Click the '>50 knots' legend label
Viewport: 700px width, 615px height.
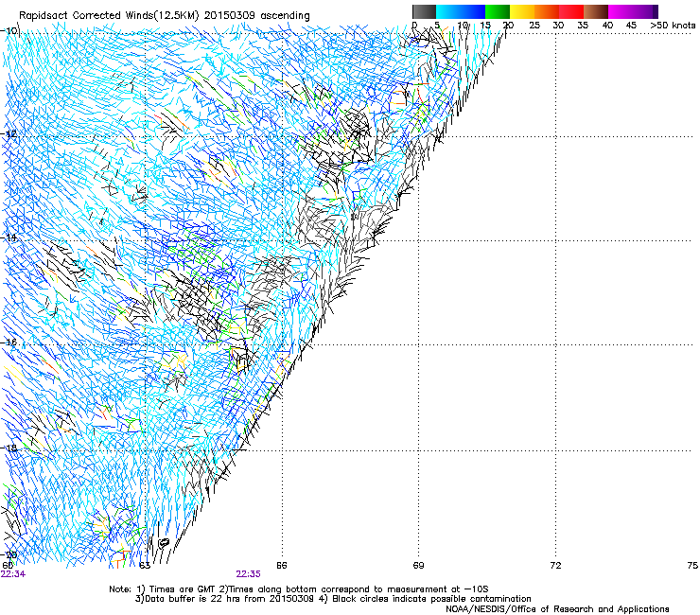[x=673, y=26]
